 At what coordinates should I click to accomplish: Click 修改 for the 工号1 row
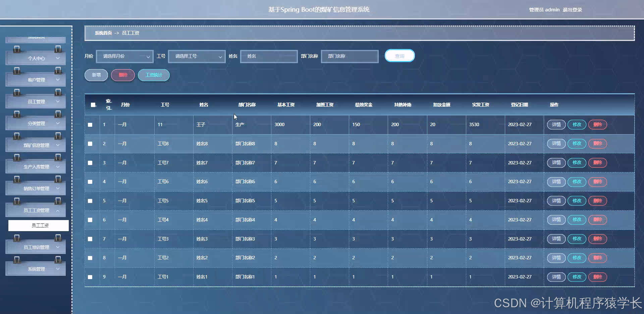577,277
